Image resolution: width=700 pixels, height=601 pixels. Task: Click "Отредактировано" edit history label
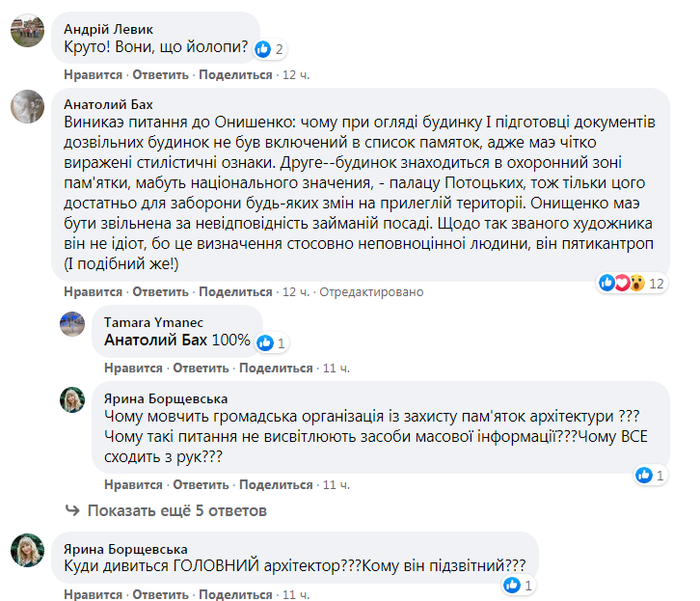tap(371, 291)
